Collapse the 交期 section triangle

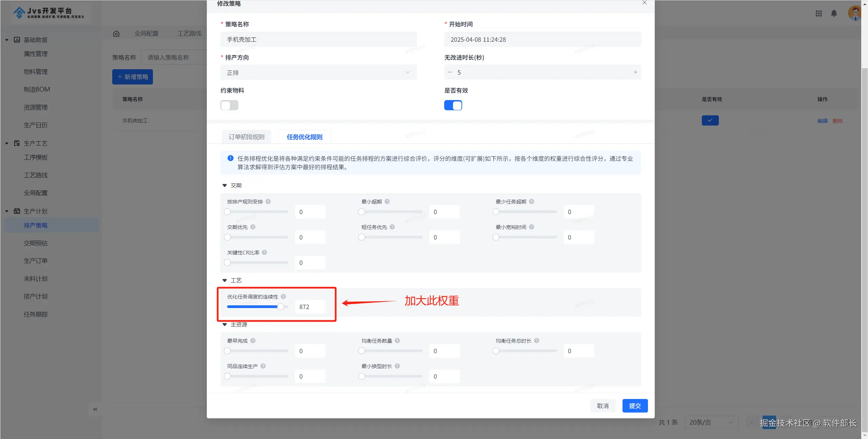[x=224, y=186]
